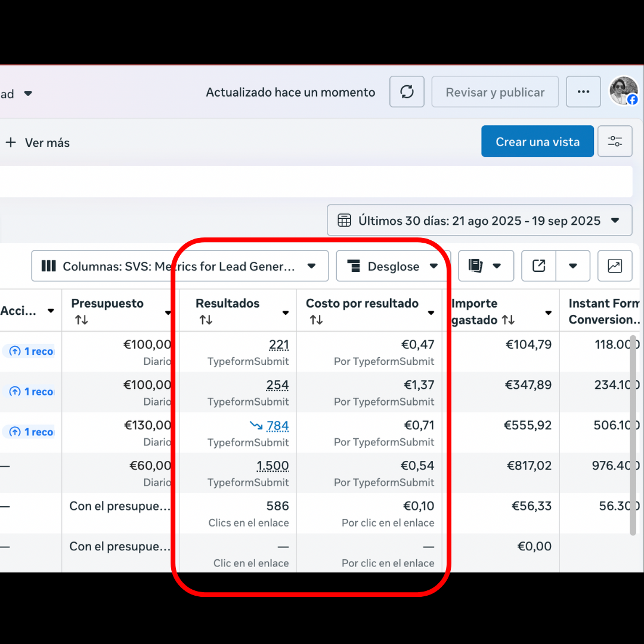Expand the export options arrow
This screenshot has width=644, height=644.
tap(572, 266)
